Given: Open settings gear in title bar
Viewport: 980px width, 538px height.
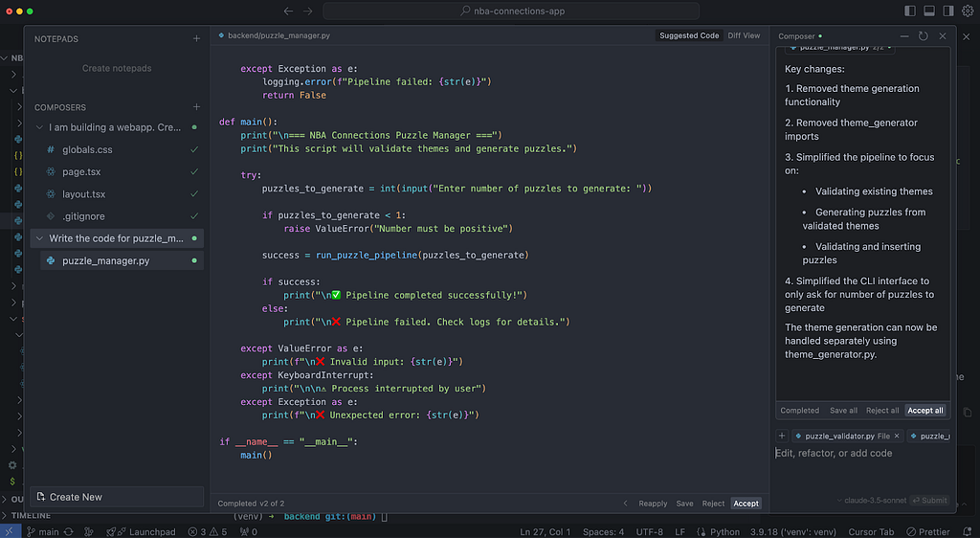Looking at the screenshot, I should [x=968, y=11].
